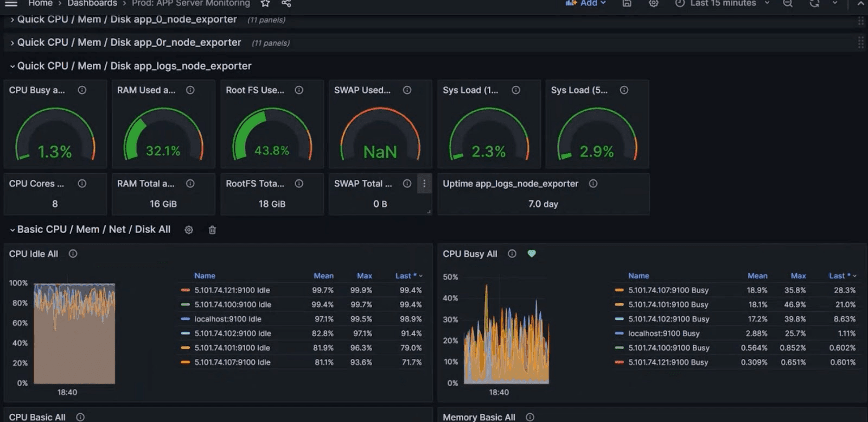
Task: Collapse the app_logs_node_exporter row
Action: click(134, 66)
